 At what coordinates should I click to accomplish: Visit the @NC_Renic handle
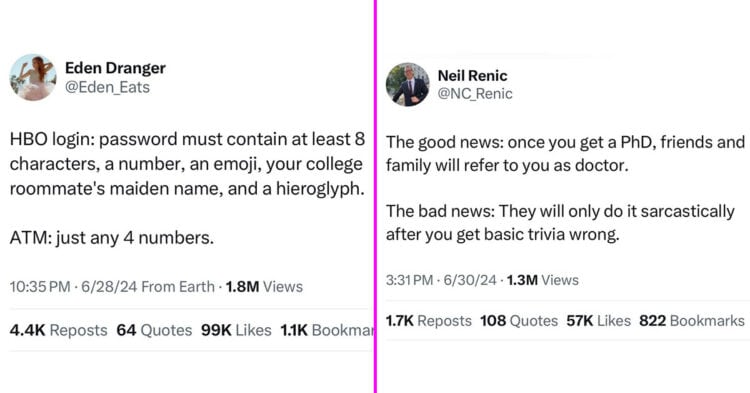pyautogui.click(x=475, y=94)
